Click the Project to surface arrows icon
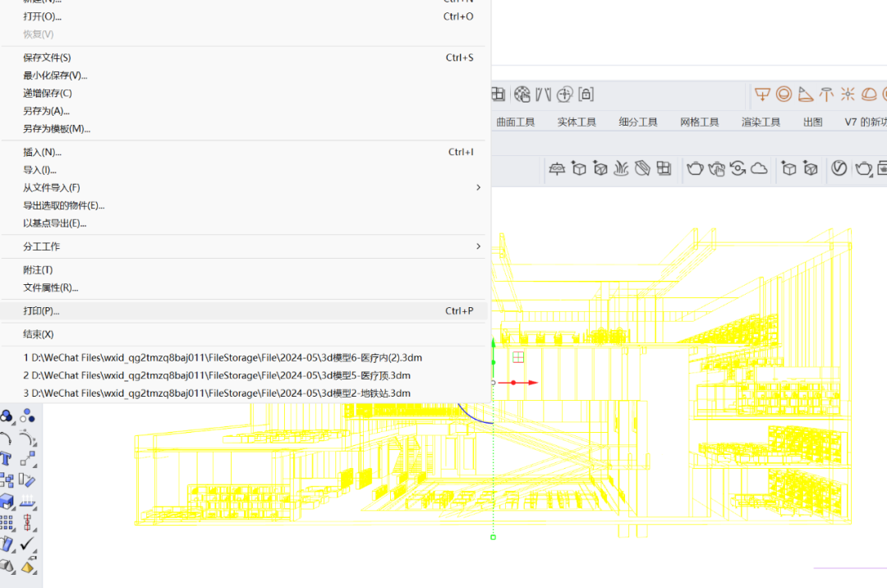The width and height of the screenshot is (887, 588). point(28,502)
